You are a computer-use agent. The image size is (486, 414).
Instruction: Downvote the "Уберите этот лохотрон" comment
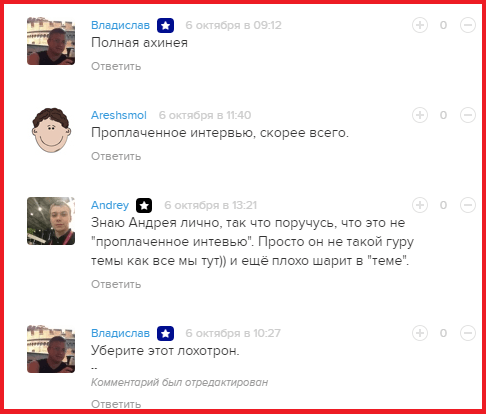coord(468,333)
